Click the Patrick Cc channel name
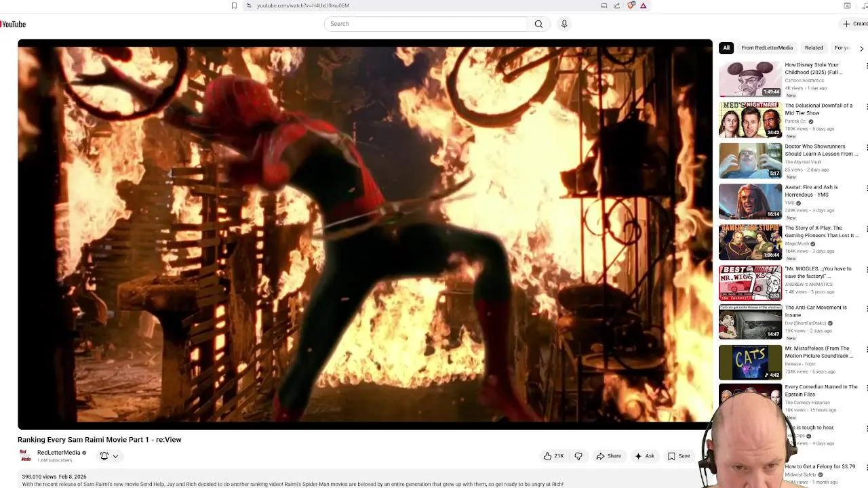 (x=795, y=121)
